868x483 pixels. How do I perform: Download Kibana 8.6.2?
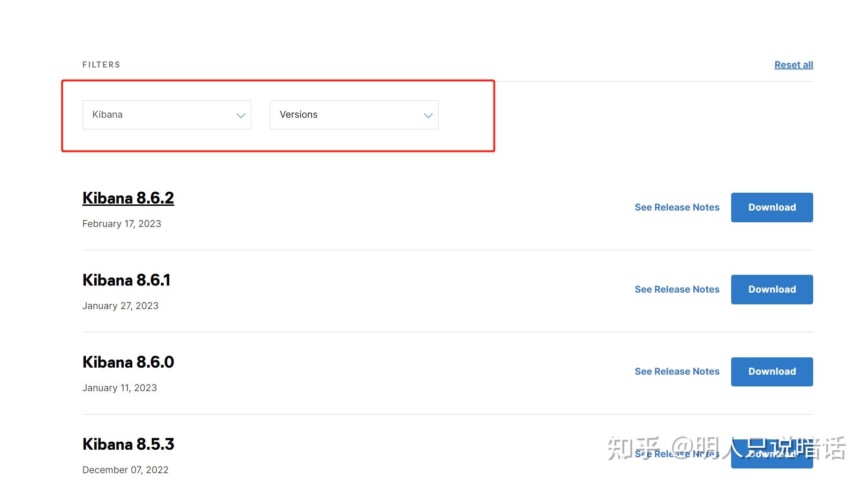(771, 207)
